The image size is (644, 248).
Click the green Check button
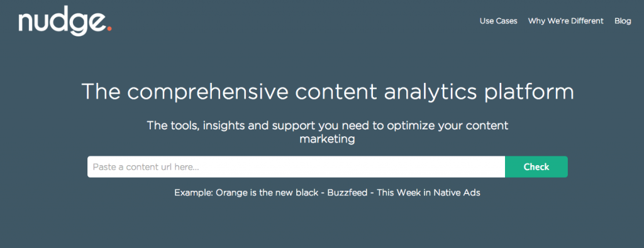[x=536, y=167]
